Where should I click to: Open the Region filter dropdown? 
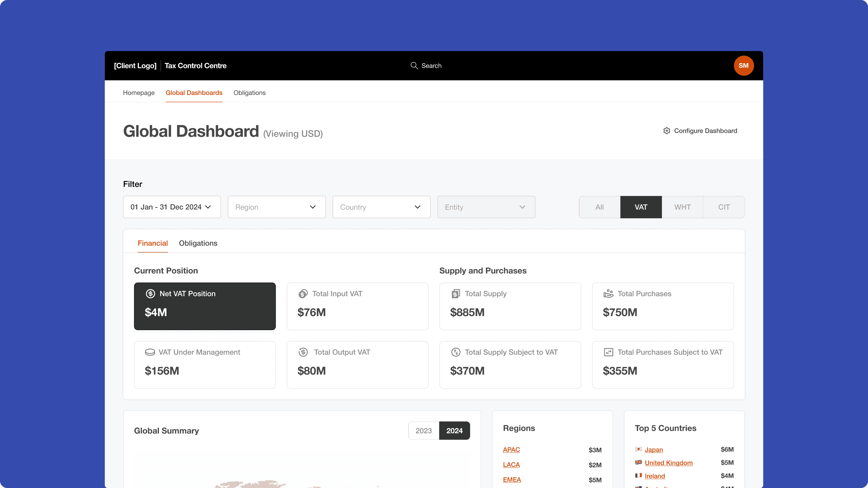coord(277,207)
